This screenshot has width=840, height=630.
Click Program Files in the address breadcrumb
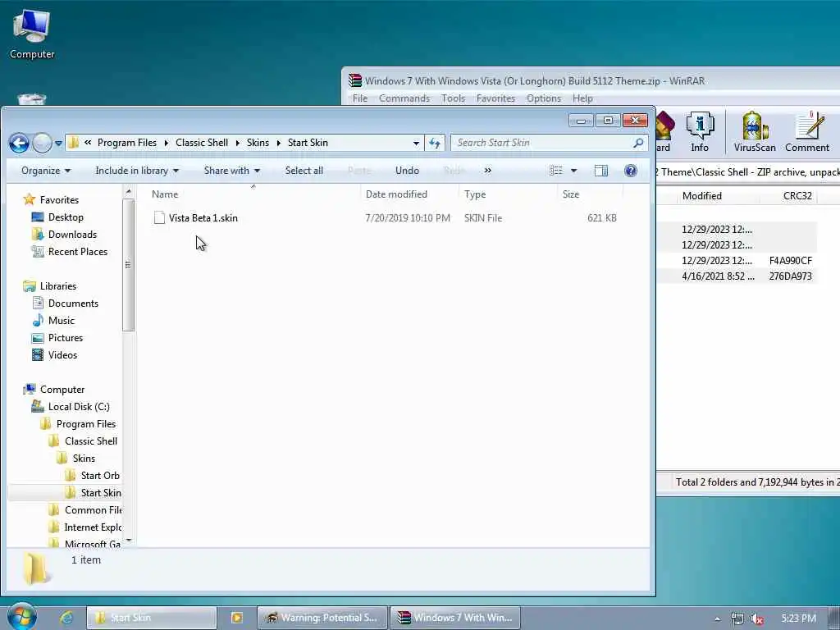pyautogui.click(x=127, y=143)
